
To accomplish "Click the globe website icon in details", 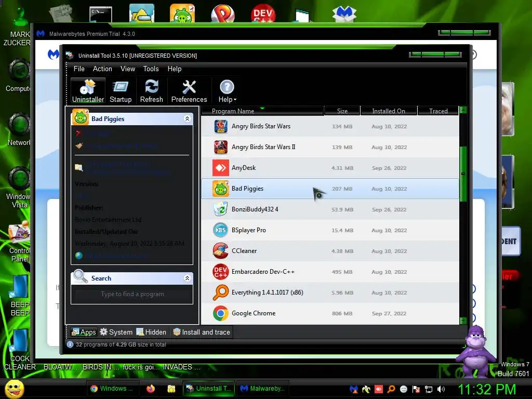I will pos(79,256).
